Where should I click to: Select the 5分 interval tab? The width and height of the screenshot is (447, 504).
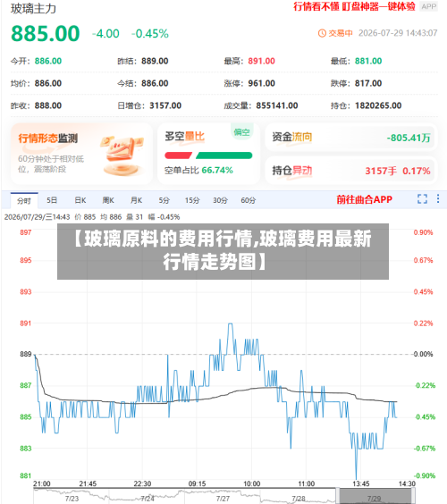pyautogui.click(x=164, y=200)
